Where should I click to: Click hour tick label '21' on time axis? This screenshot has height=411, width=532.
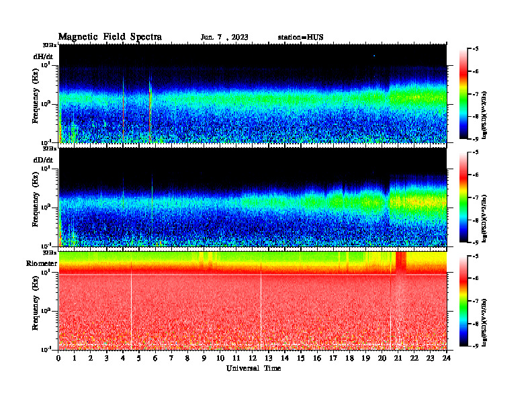[x=398, y=358]
